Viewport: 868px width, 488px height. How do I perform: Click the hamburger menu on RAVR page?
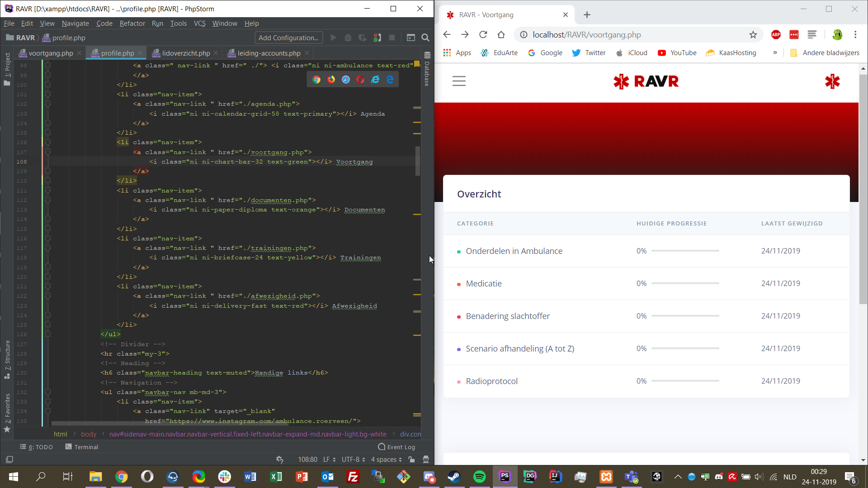459,81
